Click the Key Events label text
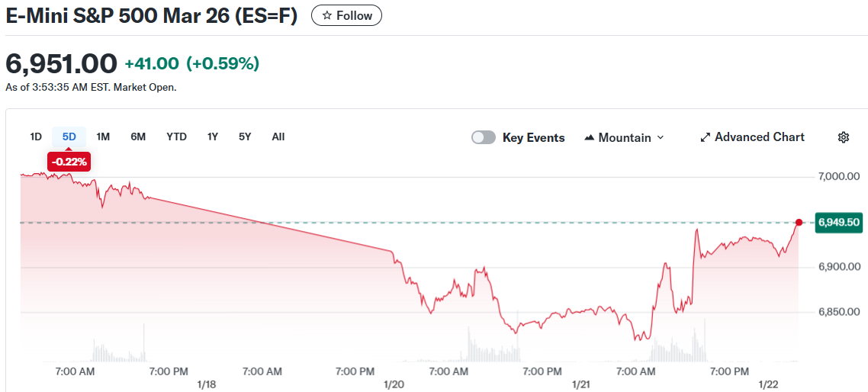Viewport: 868px width, 392px height. point(534,137)
